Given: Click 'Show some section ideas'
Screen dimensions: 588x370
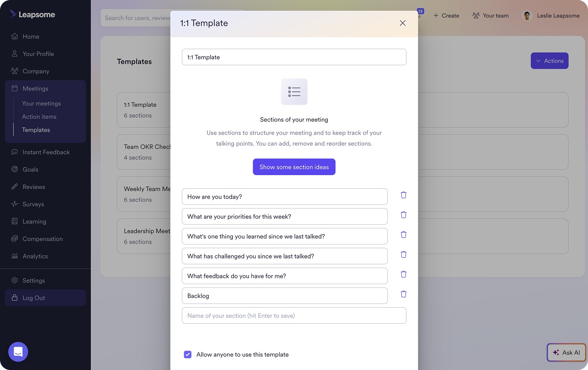Looking at the screenshot, I should point(294,167).
